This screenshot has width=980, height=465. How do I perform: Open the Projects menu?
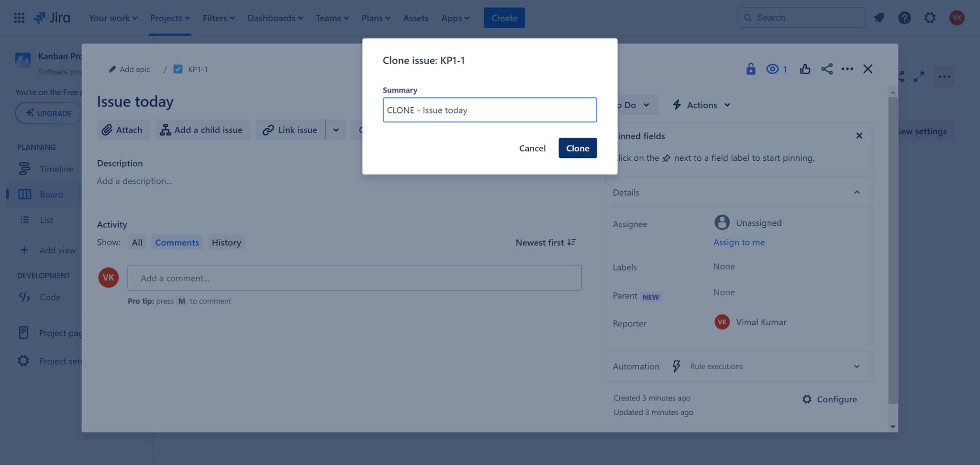170,18
